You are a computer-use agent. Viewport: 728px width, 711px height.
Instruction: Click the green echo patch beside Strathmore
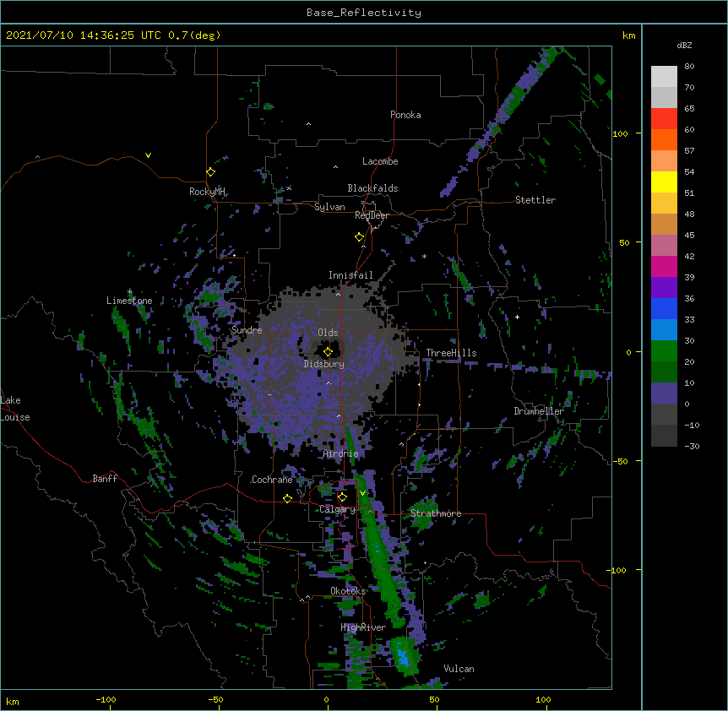(422, 514)
